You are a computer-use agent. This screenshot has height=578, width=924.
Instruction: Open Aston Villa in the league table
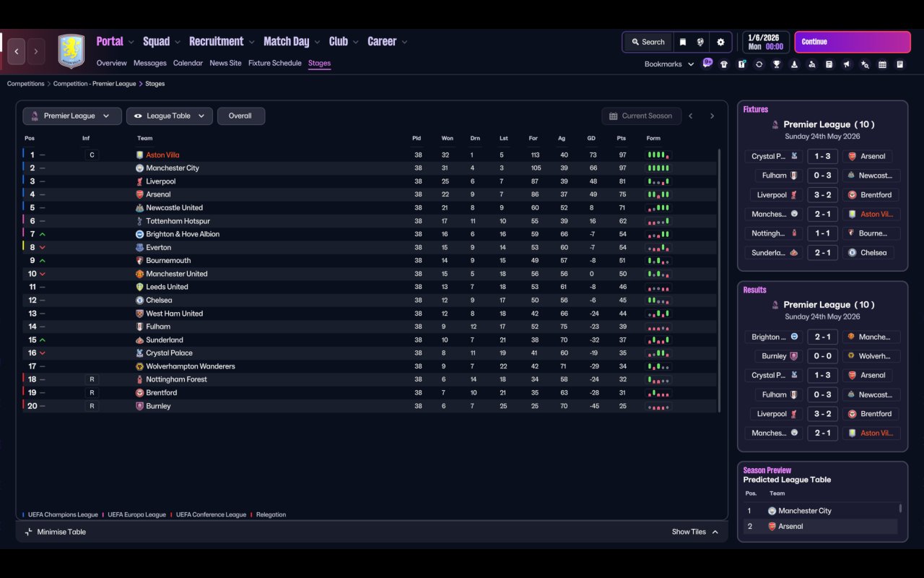coord(162,155)
